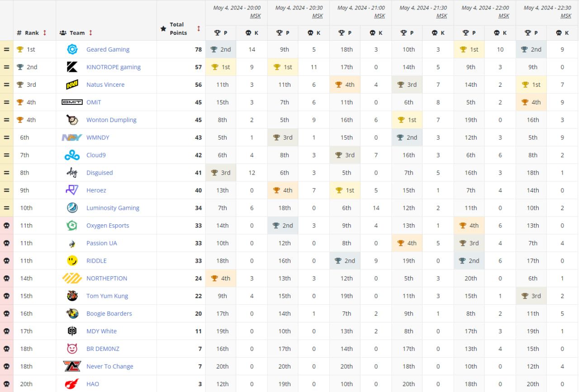The image size is (579, 392).
Task: Open the Geared Gaming team link
Action: (x=108, y=49)
